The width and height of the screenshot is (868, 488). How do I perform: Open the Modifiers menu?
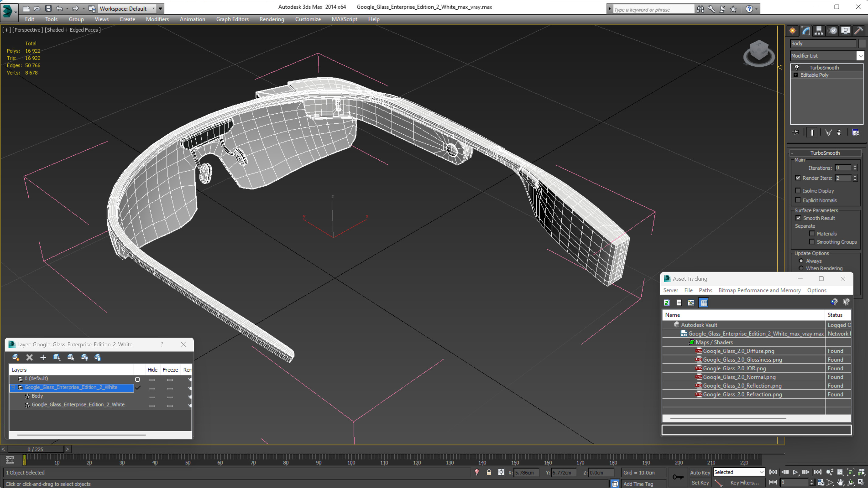point(157,19)
